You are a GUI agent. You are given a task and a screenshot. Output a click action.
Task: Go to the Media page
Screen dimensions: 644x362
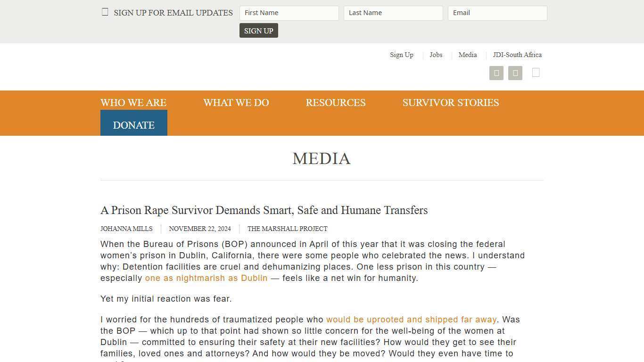468,55
